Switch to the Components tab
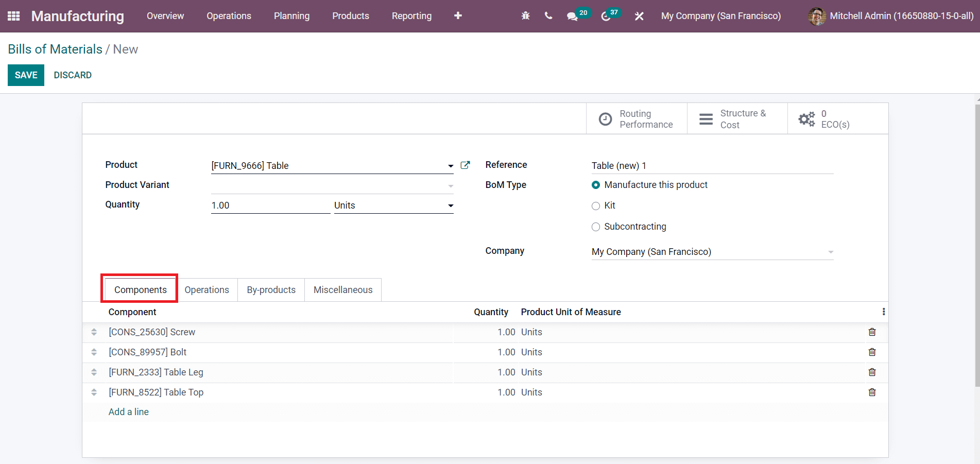 [141, 290]
